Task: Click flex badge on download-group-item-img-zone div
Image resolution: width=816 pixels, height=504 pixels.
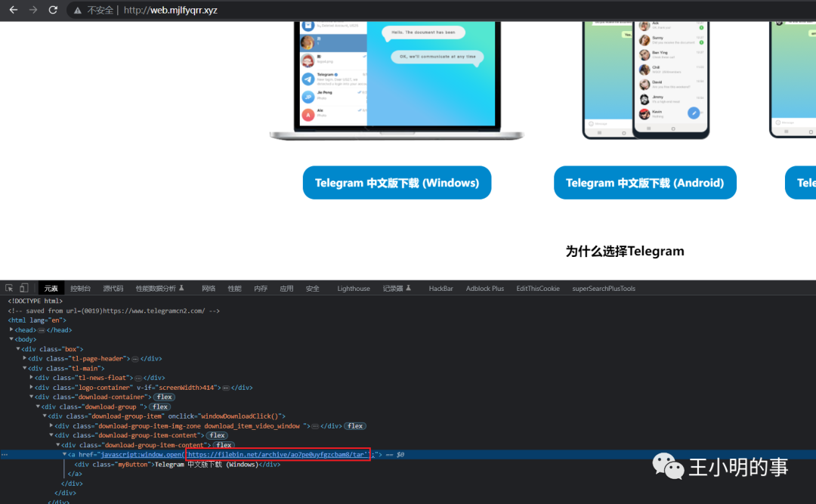Action: pyautogui.click(x=355, y=426)
